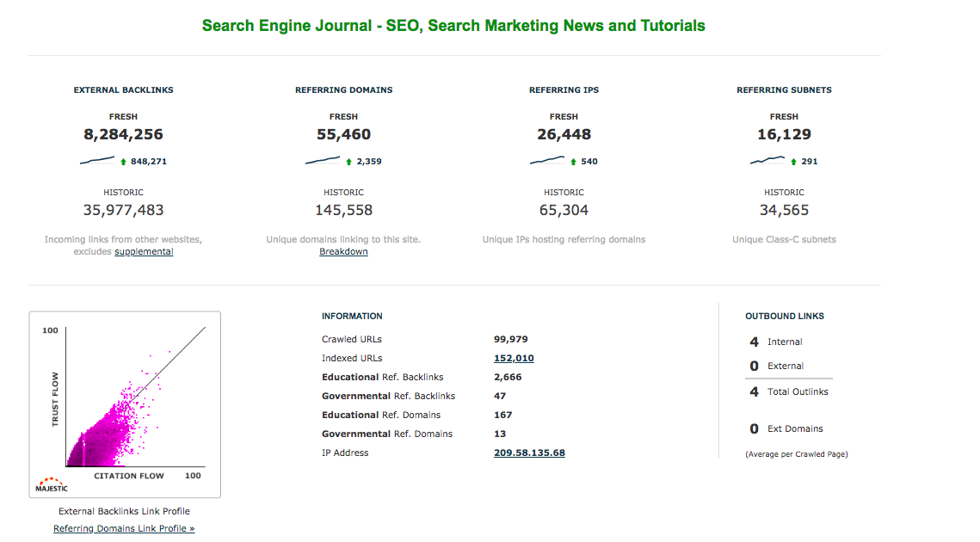Screen dimensions: 980x542
Task: Click the green up arrow beside 848,271
Action: pos(123,161)
